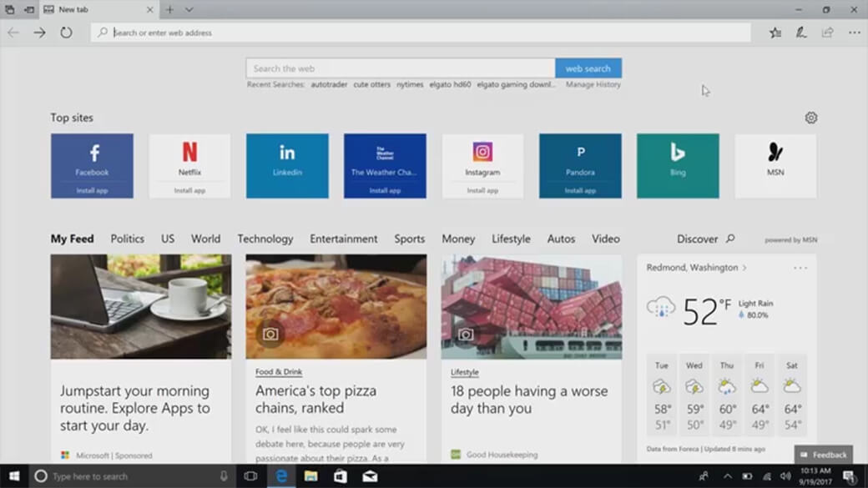Expand the show tab previews chevron
The image size is (868, 488).
pyautogui.click(x=189, y=10)
